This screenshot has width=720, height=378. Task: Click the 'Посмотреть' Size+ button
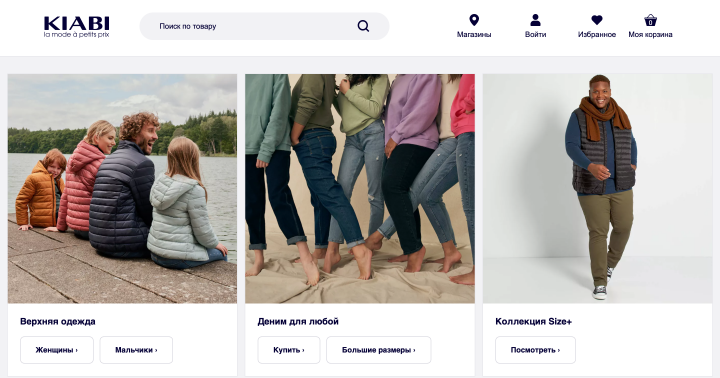[x=535, y=350]
